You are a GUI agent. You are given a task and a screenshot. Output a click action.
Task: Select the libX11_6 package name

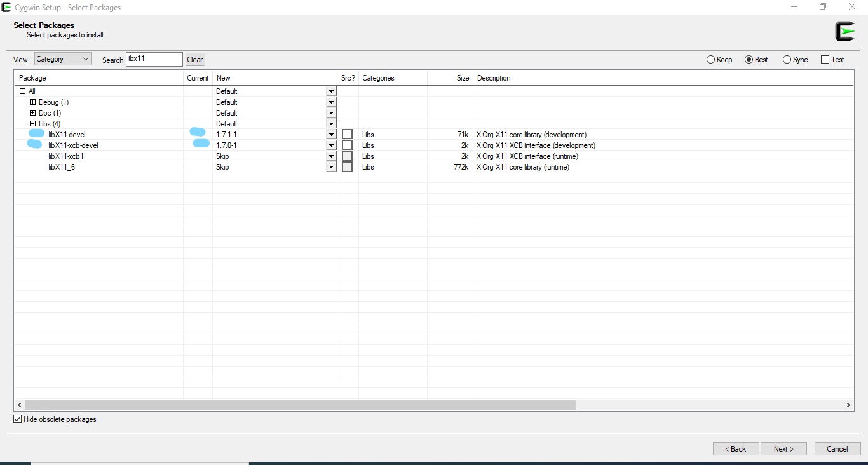62,167
